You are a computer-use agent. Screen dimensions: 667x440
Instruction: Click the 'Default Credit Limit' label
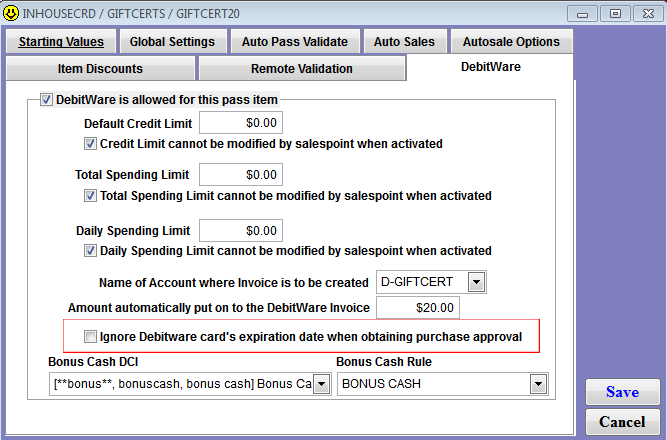coord(138,124)
